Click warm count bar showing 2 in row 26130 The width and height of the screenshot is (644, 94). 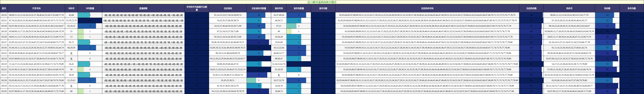299,26
